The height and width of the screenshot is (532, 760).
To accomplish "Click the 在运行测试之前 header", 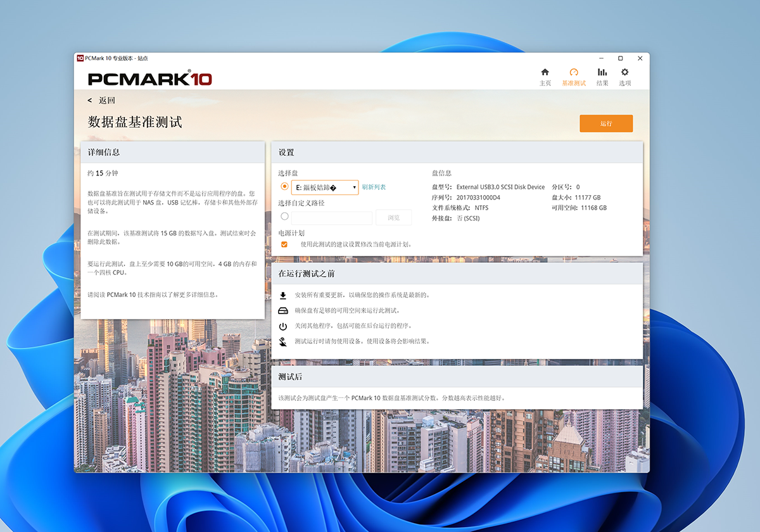I will click(457, 273).
